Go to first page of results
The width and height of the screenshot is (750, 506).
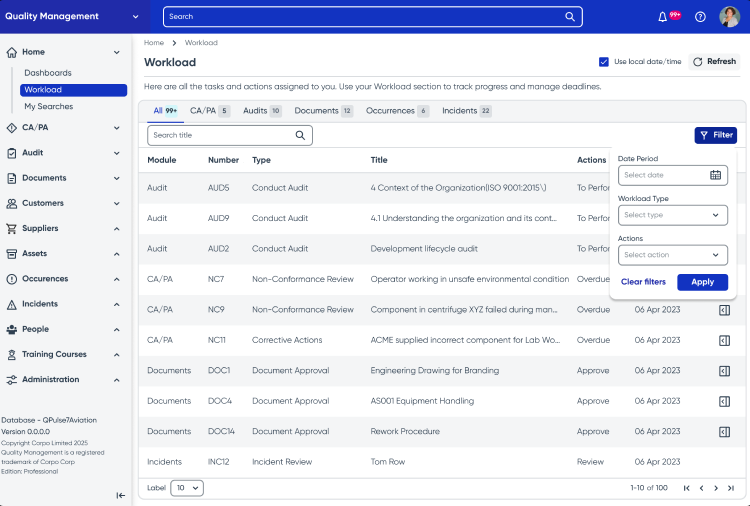point(686,488)
